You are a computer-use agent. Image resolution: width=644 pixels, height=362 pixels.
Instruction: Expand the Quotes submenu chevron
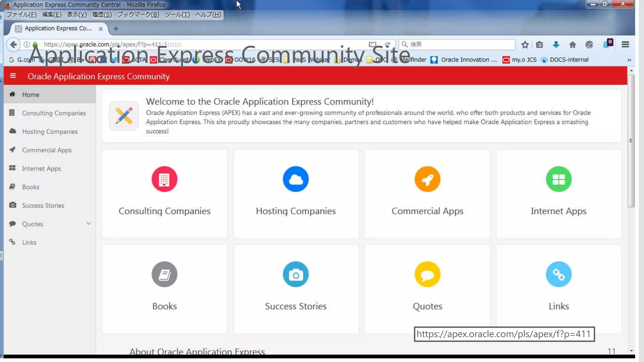pyautogui.click(x=89, y=223)
